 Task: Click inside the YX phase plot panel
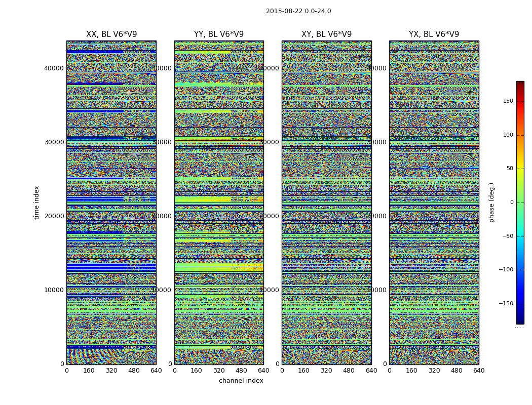pos(434,202)
